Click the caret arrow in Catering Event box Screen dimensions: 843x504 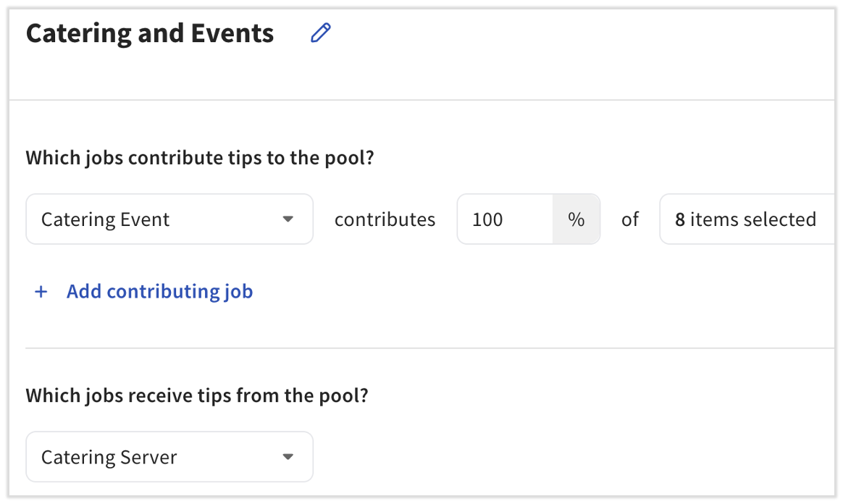pyautogui.click(x=288, y=219)
